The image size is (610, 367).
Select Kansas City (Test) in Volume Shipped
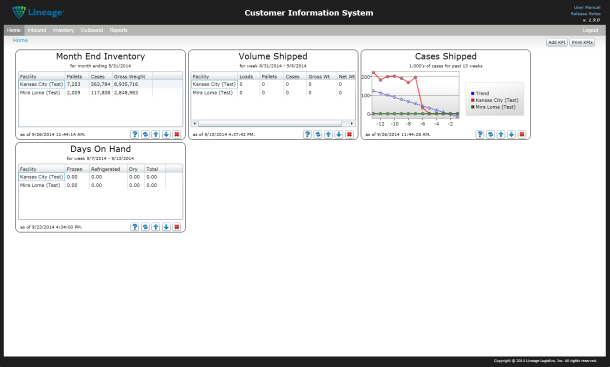(214, 84)
